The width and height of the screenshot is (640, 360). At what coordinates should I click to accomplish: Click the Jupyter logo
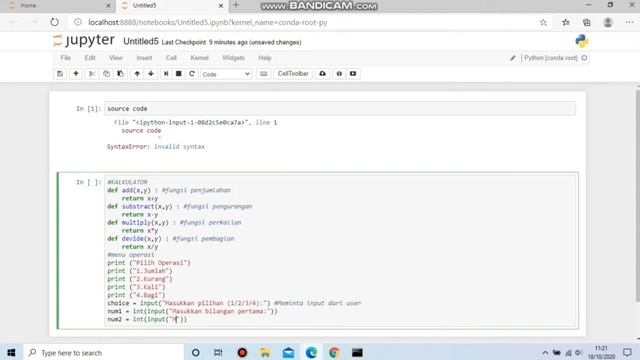coord(84,40)
